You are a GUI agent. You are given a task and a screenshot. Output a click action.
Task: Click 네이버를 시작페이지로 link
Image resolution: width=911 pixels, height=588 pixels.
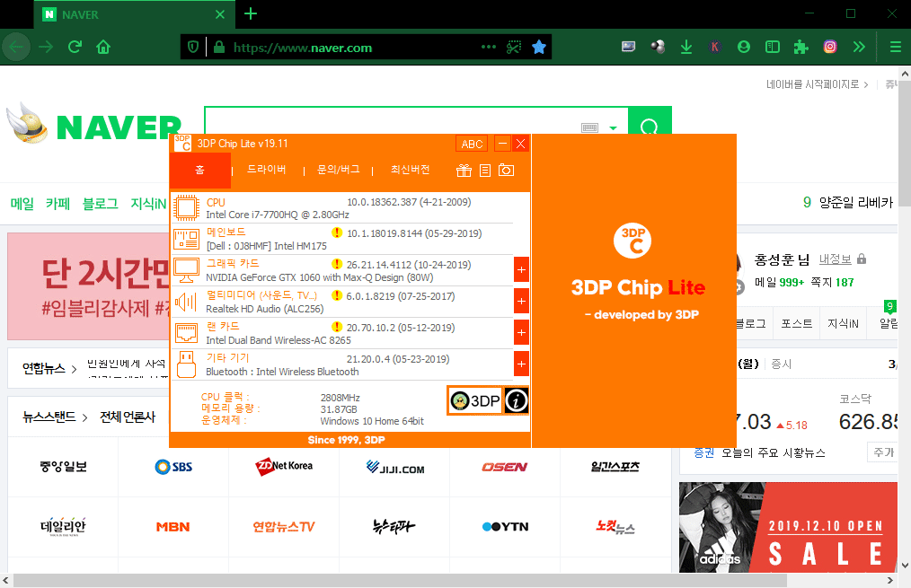point(812,84)
